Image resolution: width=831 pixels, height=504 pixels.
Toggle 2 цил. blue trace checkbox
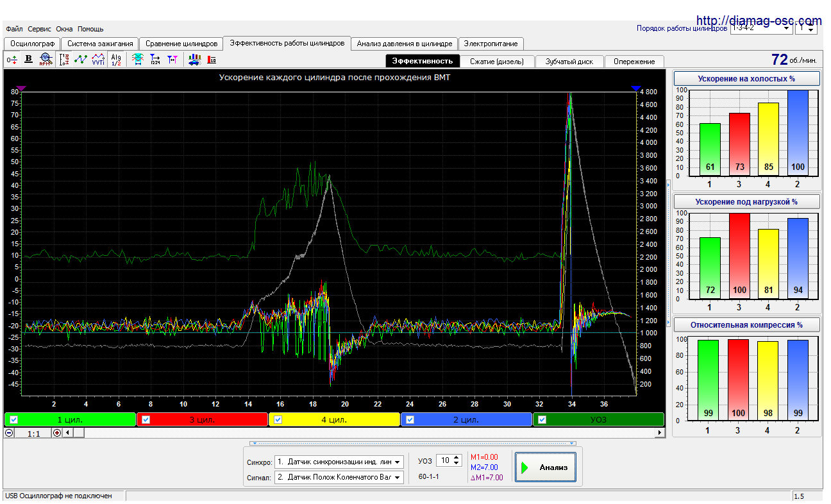click(x=410, y=420)
